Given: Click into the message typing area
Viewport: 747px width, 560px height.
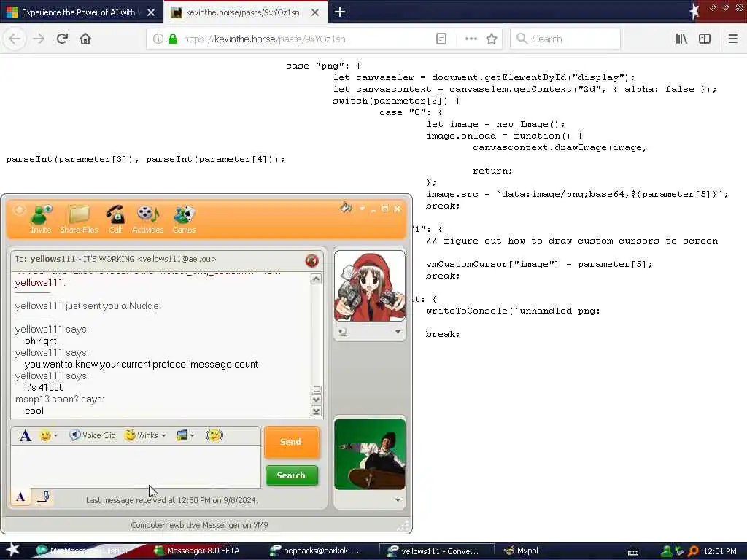Looking at the screenshot, I should point(136,467).
